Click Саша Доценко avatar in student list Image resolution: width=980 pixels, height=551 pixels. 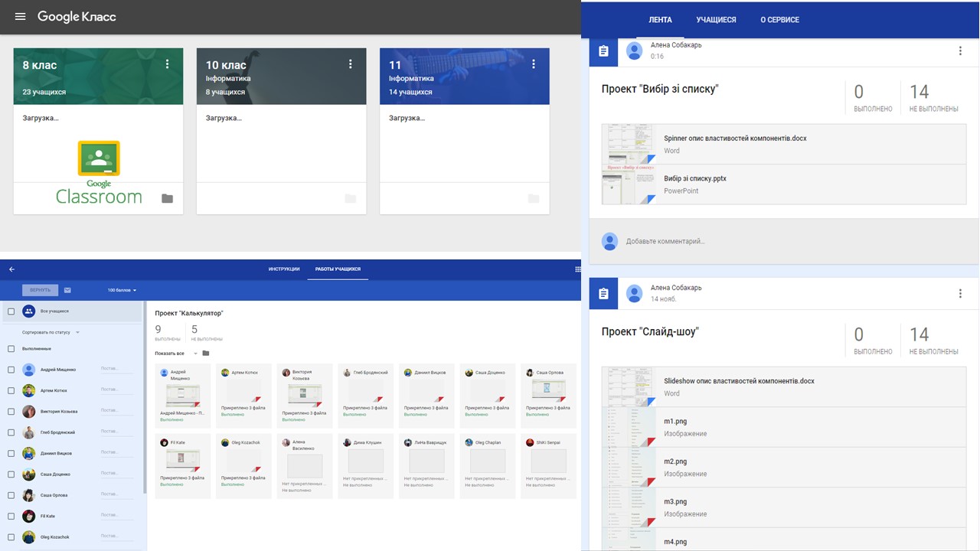28,474
